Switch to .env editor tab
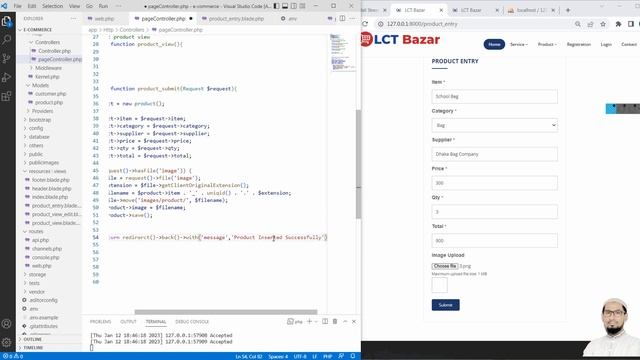The height and width of the screenshot is (360, 640). point(292,18)
